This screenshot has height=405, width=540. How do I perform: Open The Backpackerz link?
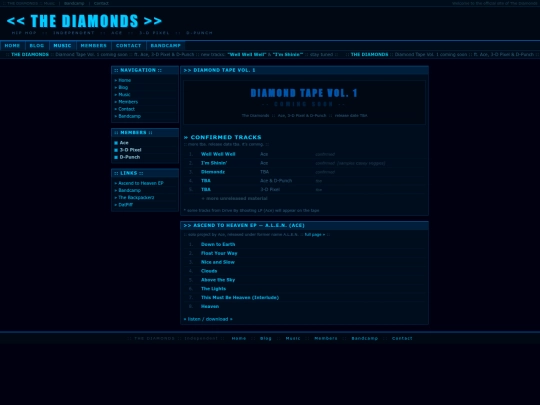pos(136,198)
